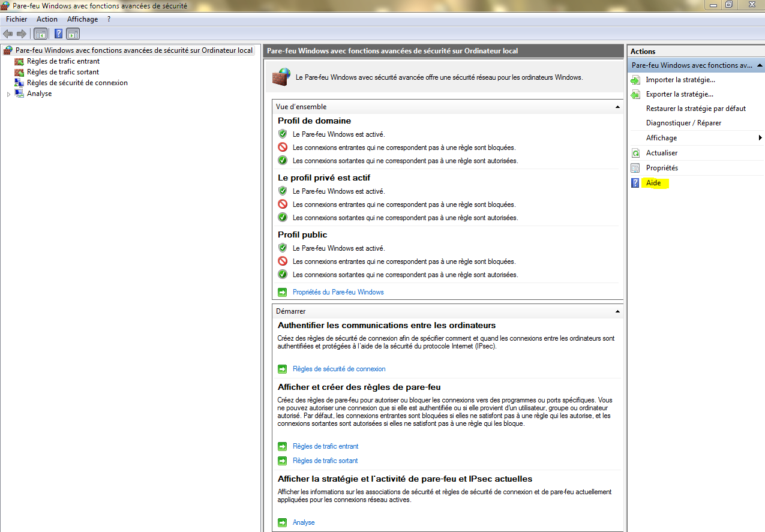The width and height of the screenshot is (765, 532).
Task: Click the Importer la stratégie icon
Action: point(635,80)
